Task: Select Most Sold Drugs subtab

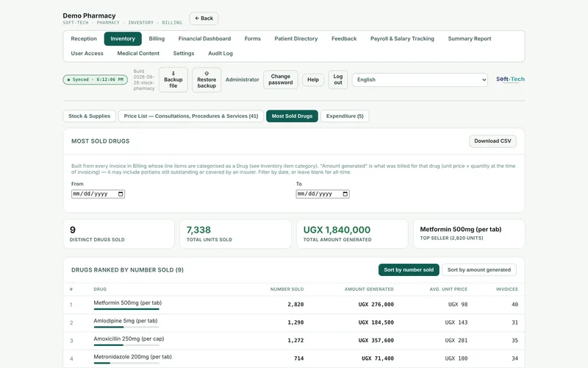Action: (x=292, y=116)
